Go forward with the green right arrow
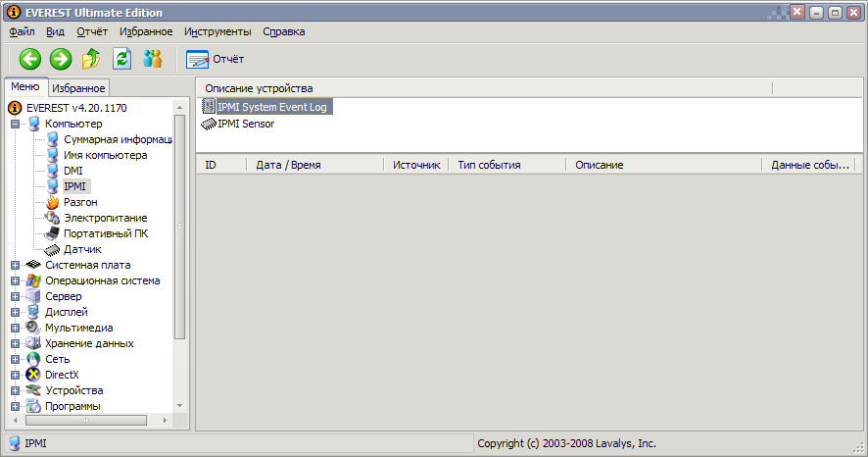Viewport: 868px width, 457px height. [61, 59]
